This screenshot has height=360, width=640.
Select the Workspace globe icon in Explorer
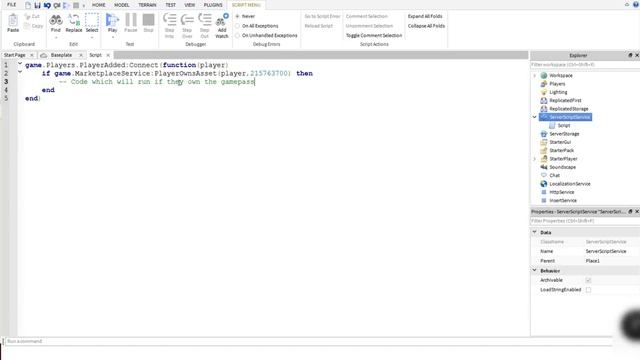[544, 76]
